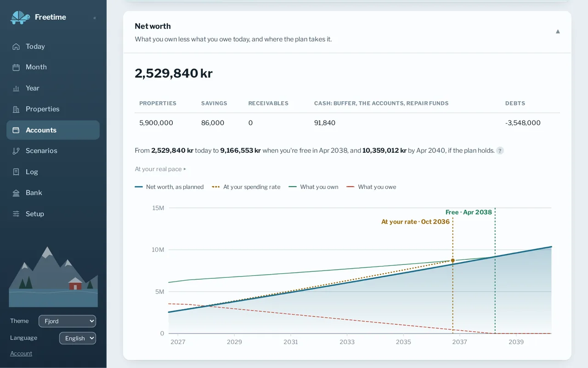Click the 9,166,553 kr projection figure
The image size is (588, 368).
point(241,150)
